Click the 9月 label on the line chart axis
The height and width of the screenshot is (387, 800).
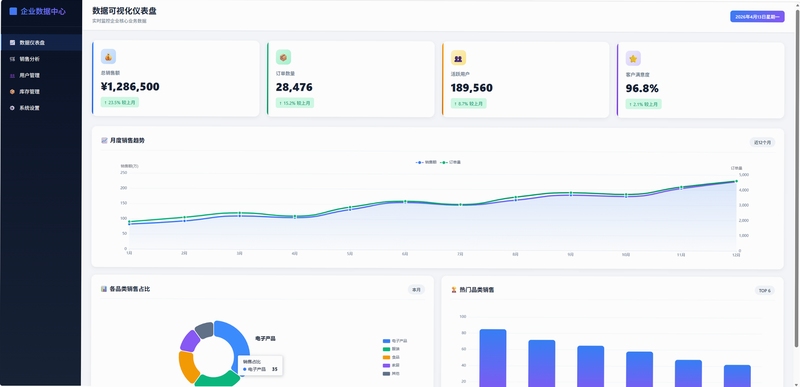pyautogui.click(x=570, y=254)
